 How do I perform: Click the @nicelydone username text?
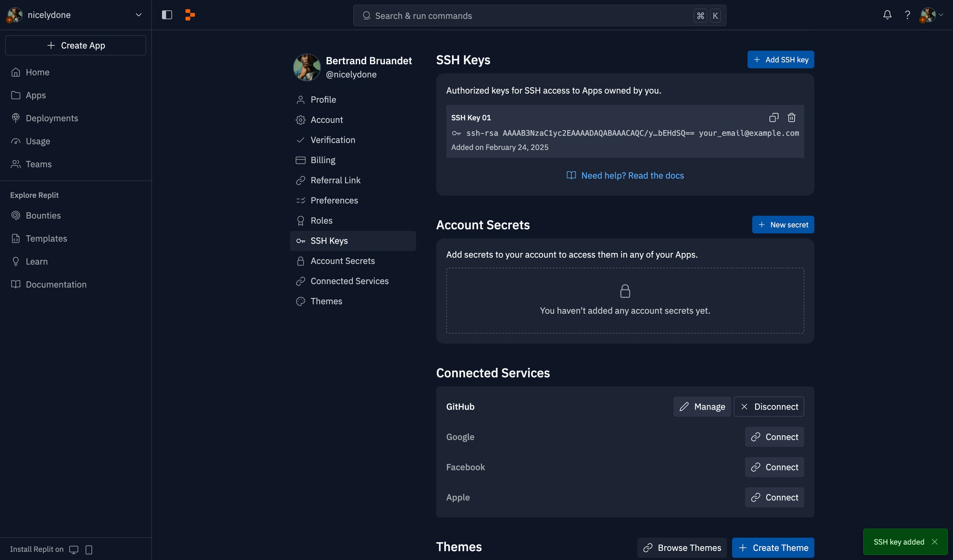tap(351, 74)
